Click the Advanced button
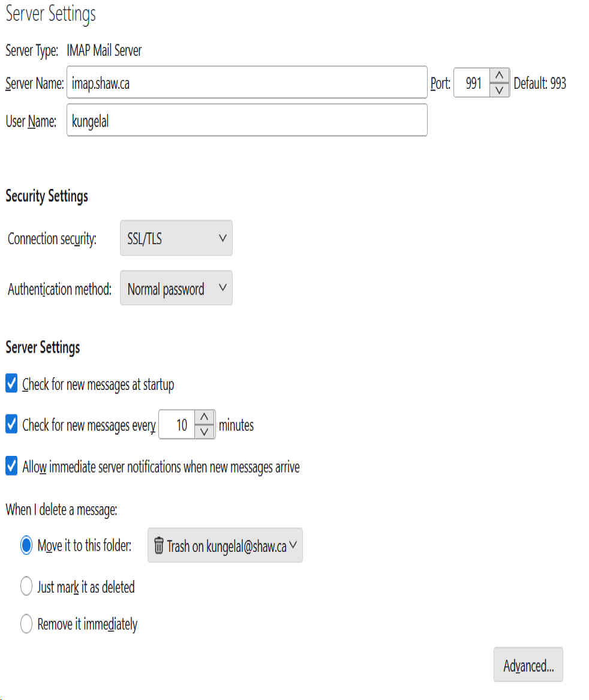 tap(528, 665)
